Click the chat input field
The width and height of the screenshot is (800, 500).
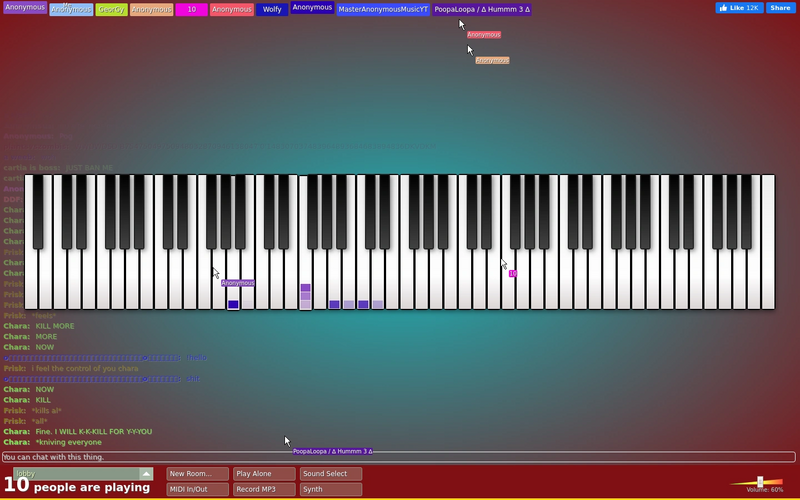(x=399, y=457)
